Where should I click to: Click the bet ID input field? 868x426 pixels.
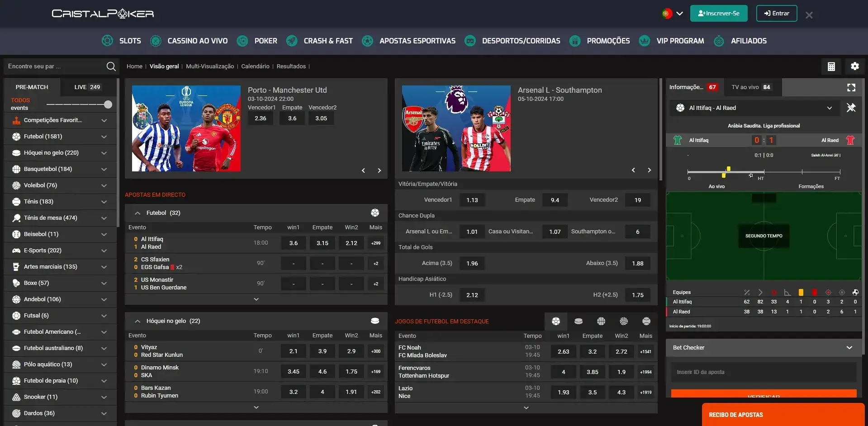click(x=763, y=372)
